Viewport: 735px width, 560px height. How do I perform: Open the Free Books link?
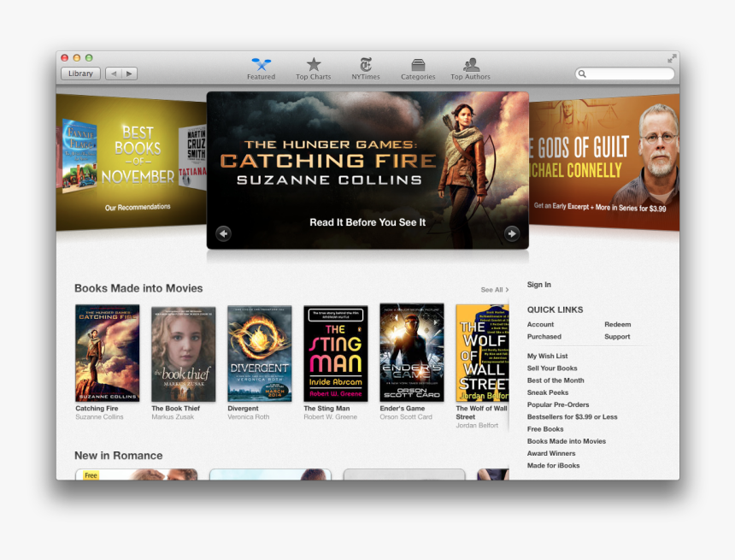(x=545, y=429)
